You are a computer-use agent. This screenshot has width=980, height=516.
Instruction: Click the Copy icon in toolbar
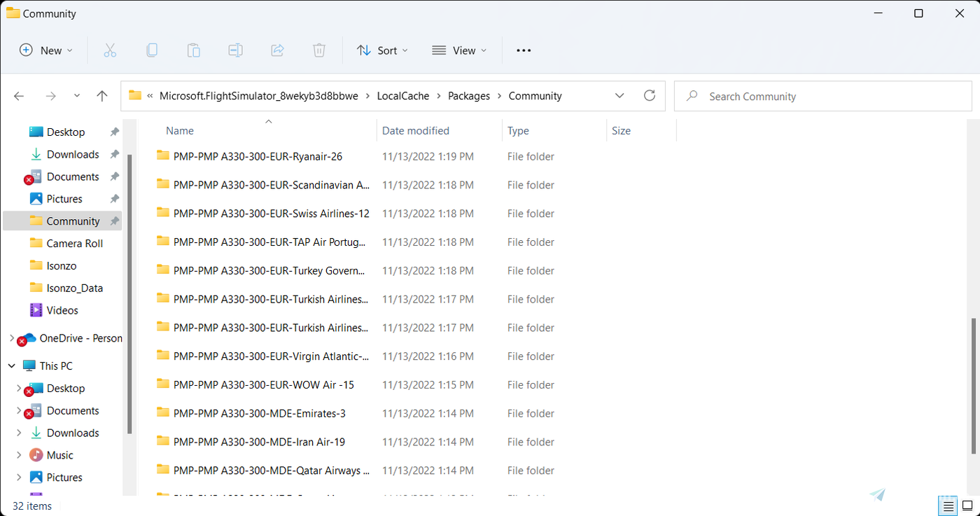(151, 50)
